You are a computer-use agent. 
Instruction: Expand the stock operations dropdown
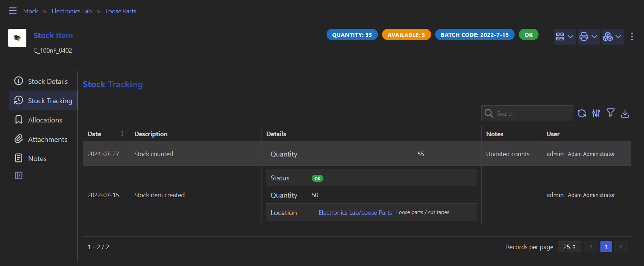point(612,36)
